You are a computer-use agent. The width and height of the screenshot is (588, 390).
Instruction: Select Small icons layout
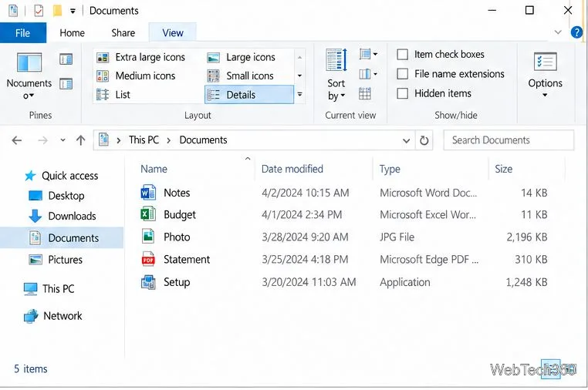pos(241,76)
